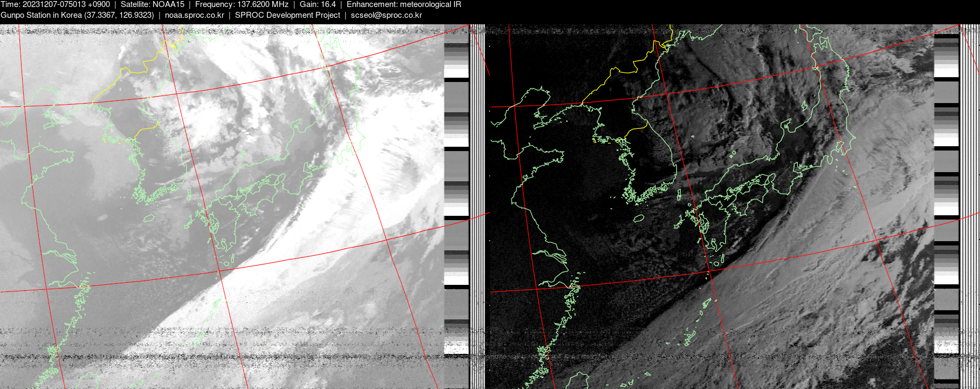Click the scseol@sproc.co.kr email address

click(x=386, y=15)
